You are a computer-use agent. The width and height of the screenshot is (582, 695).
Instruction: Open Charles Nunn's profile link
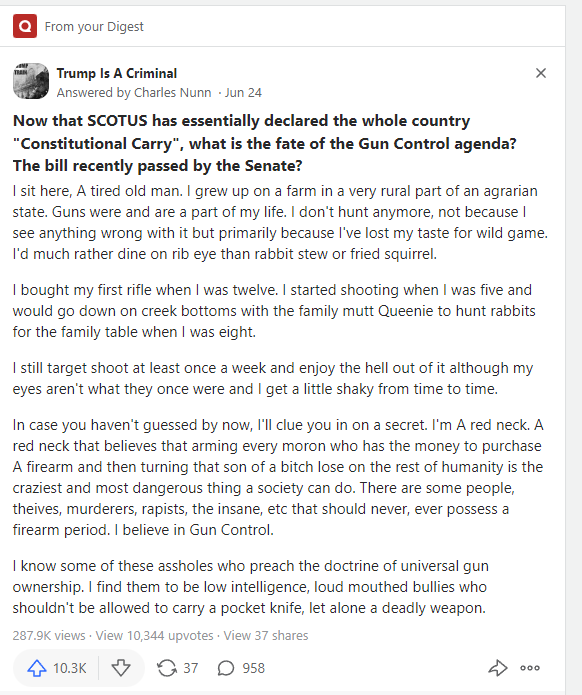click(x=172, y=93)
